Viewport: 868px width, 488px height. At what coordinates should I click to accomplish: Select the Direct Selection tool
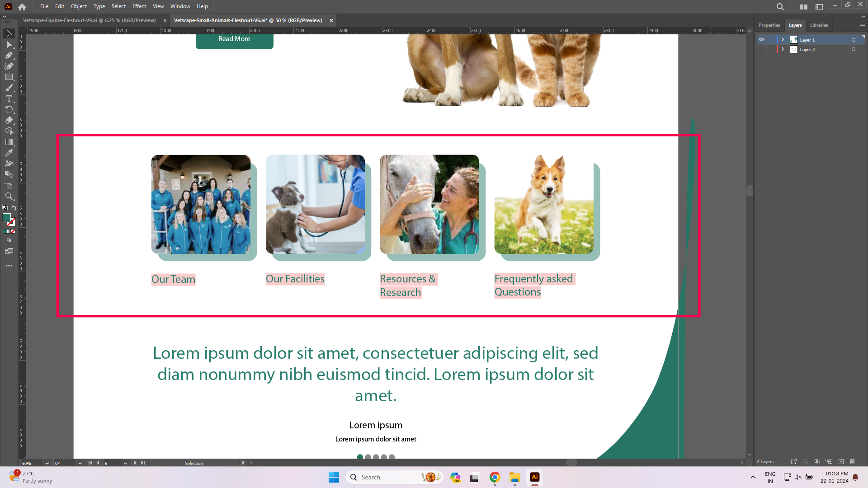click(9, 45)
